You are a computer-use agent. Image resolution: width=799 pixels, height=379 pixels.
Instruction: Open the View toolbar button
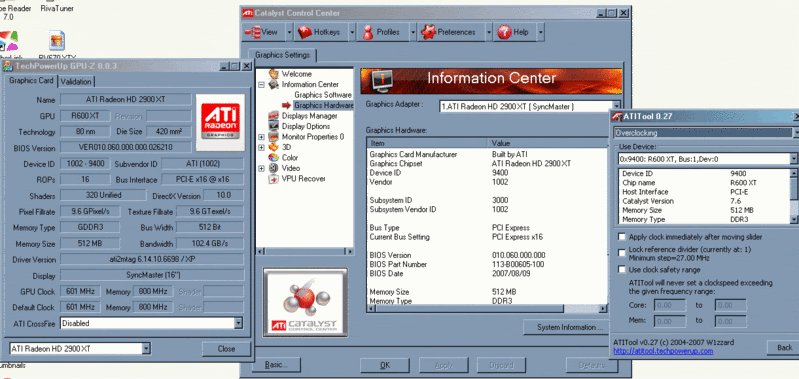[263, 32]
